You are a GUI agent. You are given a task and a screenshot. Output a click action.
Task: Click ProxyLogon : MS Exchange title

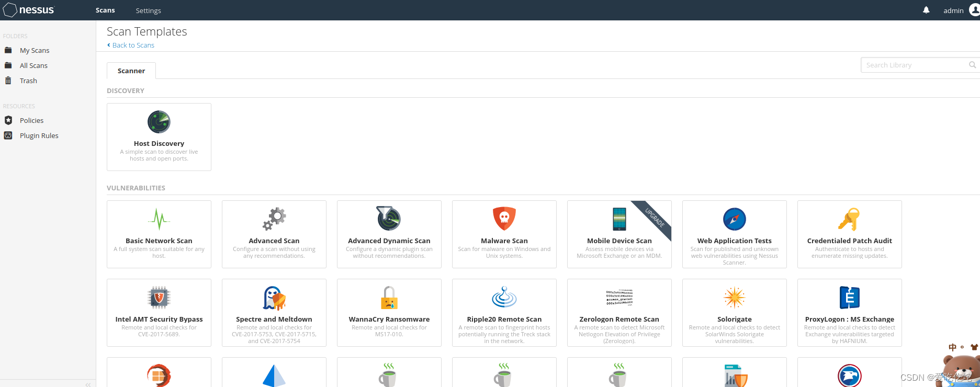pyautogui.click(x=850, y=319)
